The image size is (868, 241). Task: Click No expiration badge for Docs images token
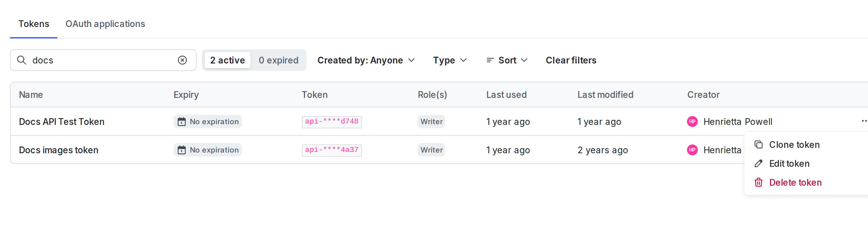(208, 150)
